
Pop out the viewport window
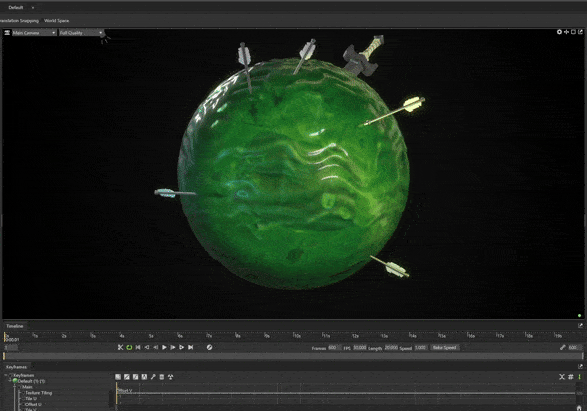coord(581,32)
